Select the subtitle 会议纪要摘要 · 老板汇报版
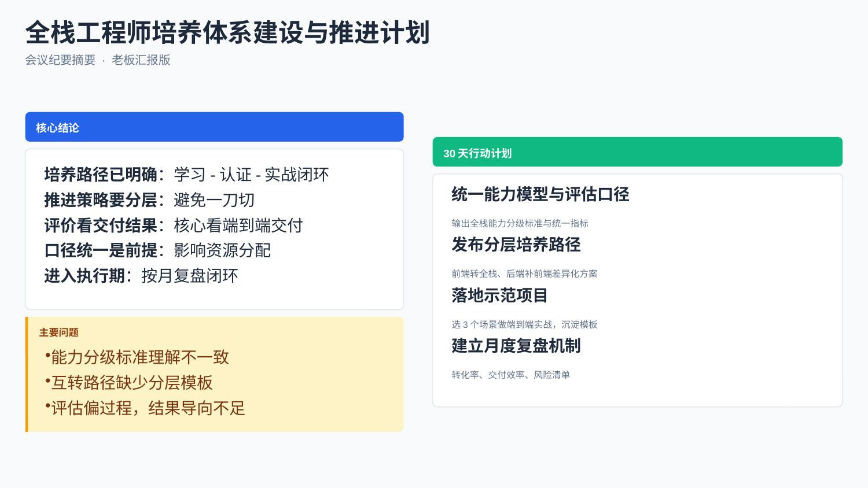The height and width of the screenshot is (488, 868). (98, 60)
